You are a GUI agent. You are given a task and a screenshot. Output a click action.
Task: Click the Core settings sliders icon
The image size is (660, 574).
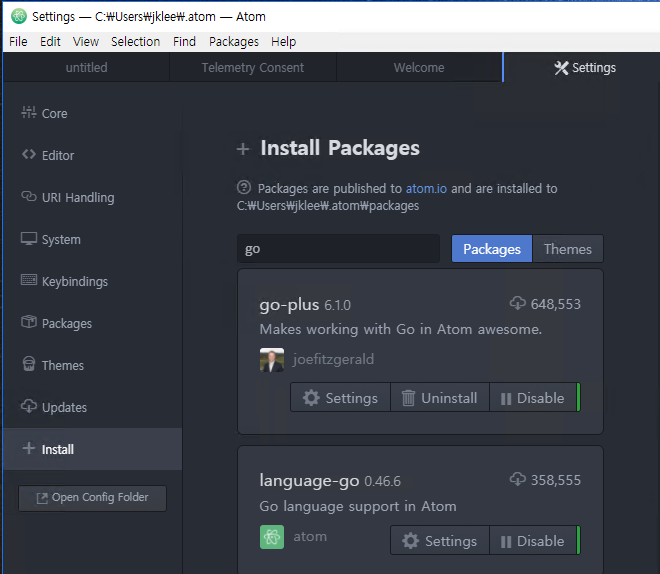pos(29,113)
